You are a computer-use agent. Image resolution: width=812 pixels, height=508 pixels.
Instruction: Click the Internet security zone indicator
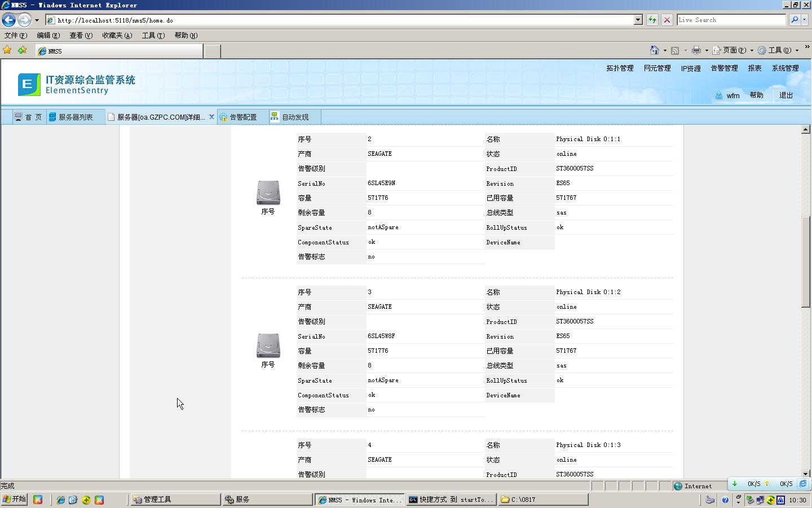693,486
